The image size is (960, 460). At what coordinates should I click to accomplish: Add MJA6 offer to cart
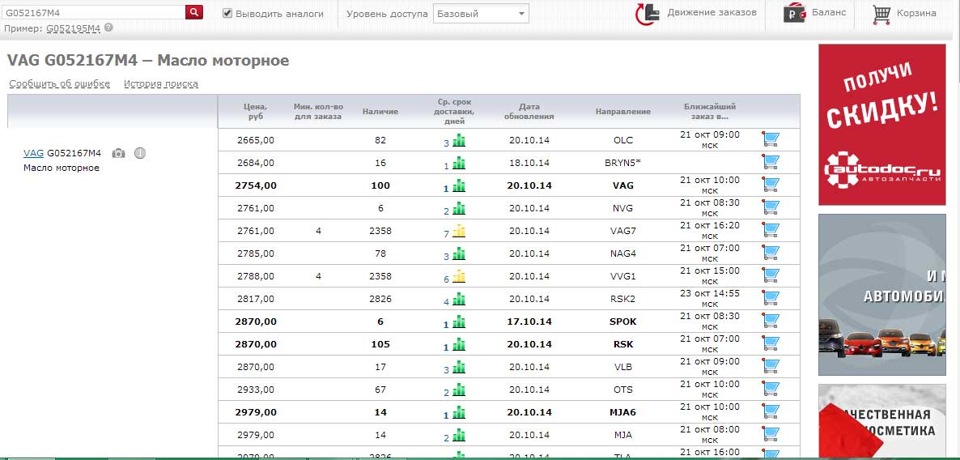(x=770, y=412)
